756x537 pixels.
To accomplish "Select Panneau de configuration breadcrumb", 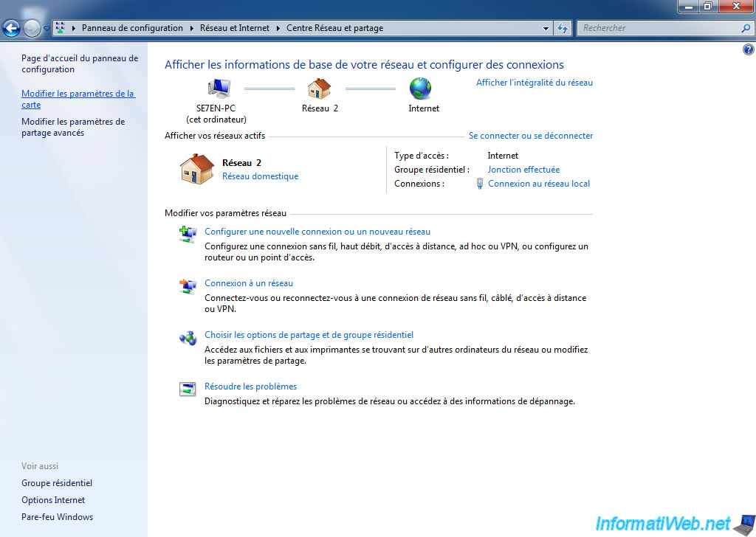I will point(132,28).
